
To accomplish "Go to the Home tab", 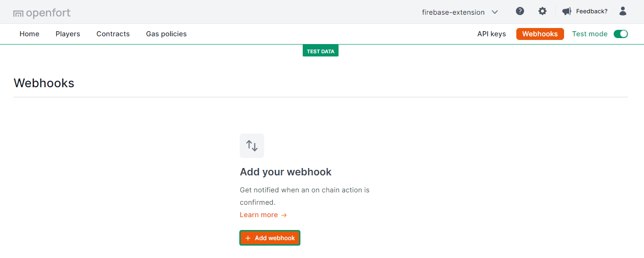I will (29, 34).
